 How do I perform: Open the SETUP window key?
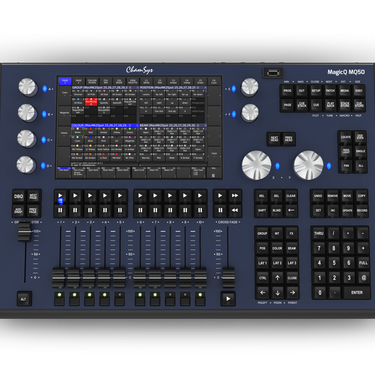coord(316,91)
